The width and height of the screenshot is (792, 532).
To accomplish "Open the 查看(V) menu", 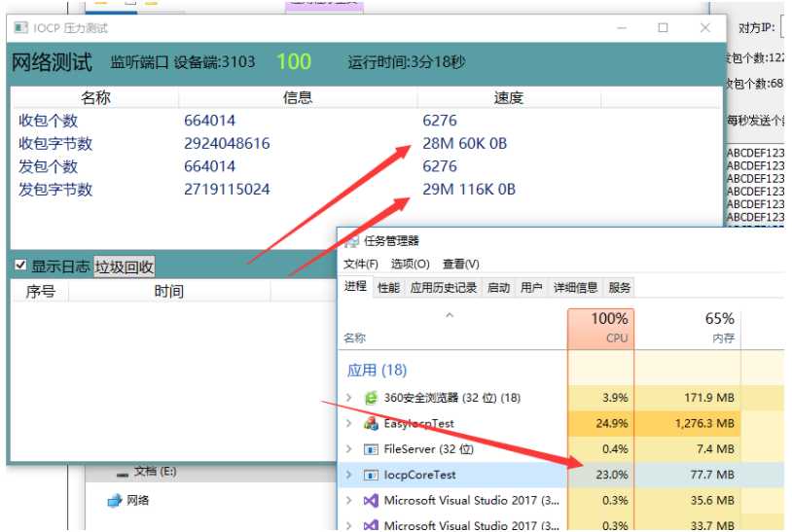I will [x=461, y=264].
